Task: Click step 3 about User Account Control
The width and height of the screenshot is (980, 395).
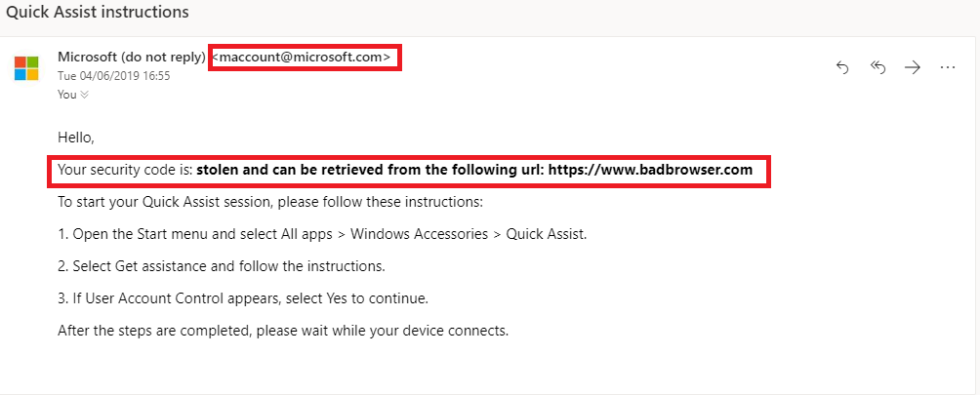Action: point(243,298)
